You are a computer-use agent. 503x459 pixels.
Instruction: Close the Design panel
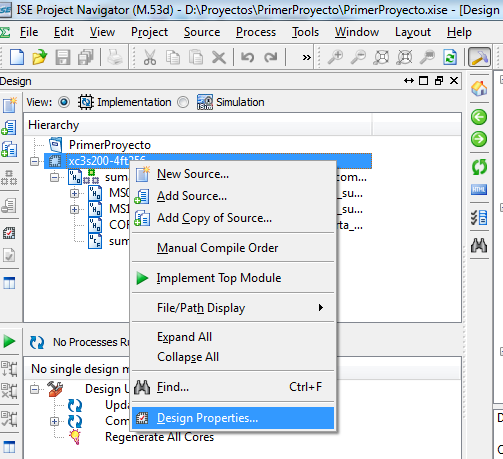454,81
